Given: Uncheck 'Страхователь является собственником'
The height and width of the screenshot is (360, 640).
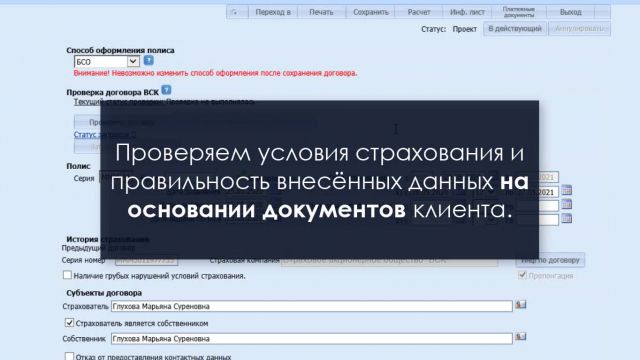Looking at the screenshot, I should [x=69, y=322].
